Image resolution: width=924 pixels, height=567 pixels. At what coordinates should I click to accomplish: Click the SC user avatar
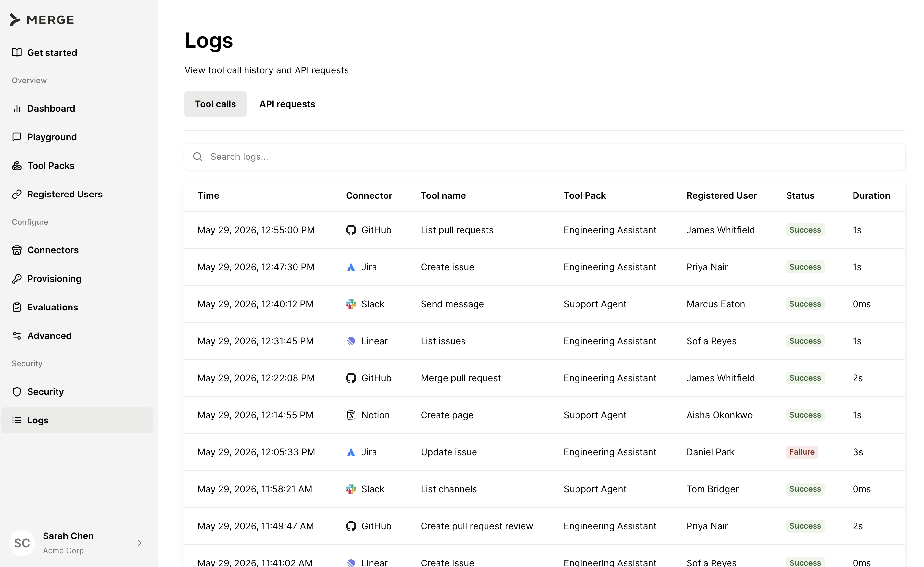22,543
